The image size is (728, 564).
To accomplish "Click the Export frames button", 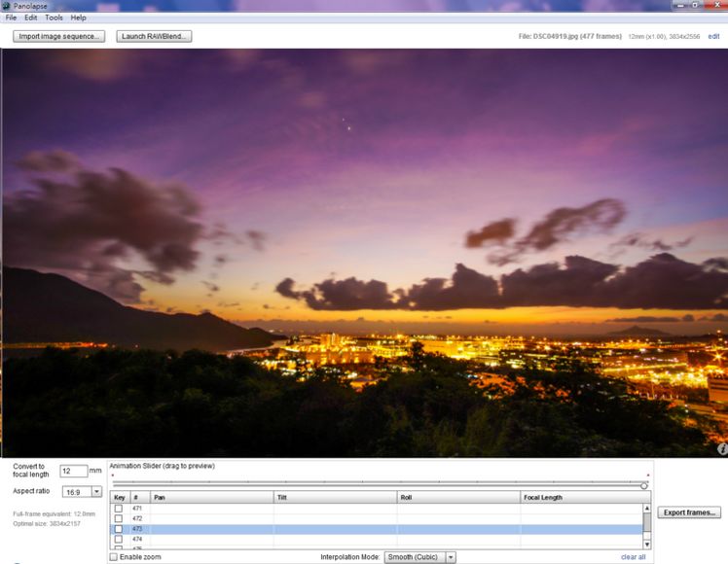I will pos(690,512).
